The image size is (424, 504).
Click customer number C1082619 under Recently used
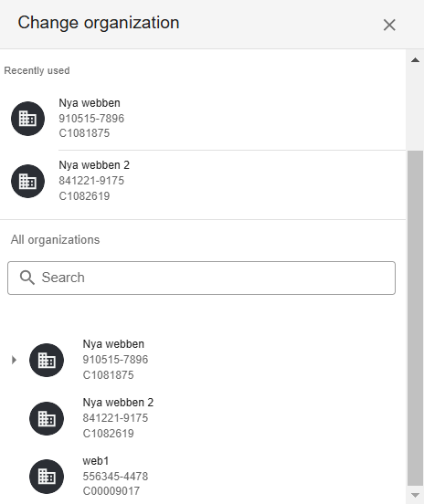84,196
